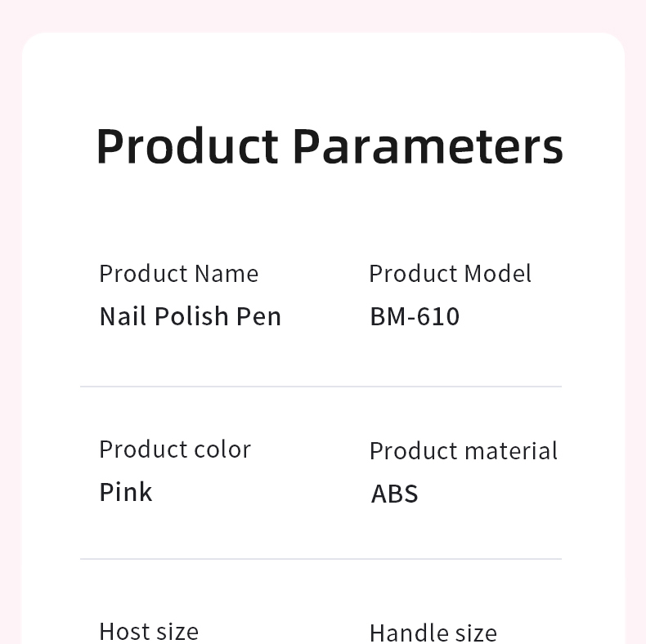Click the word color in Product color
Viewport: 646px width, 644px height.
[222, 449]
